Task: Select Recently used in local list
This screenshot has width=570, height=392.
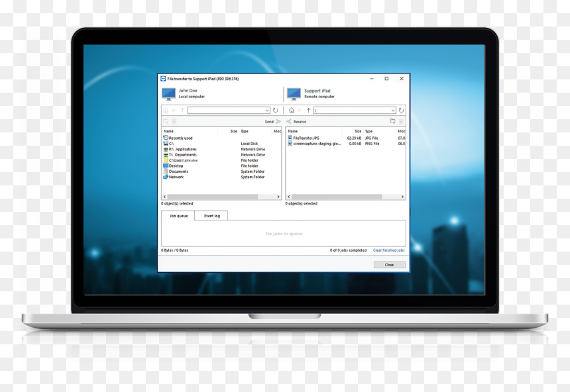Action: pos(178,138)
